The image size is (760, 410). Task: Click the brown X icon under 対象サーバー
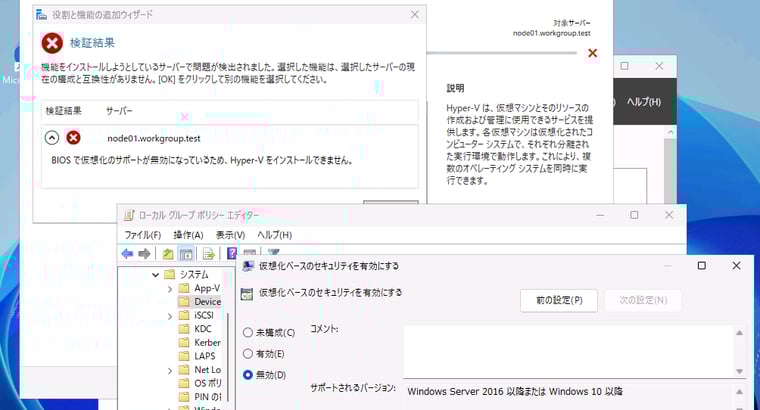(x=592, y=53)
